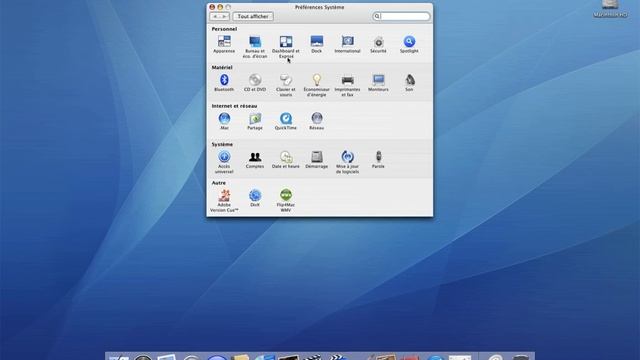The width and height of the screenshot is (640, 360).
Task: Open Adobe Version Cue preferences
Action: pos(224,200)
